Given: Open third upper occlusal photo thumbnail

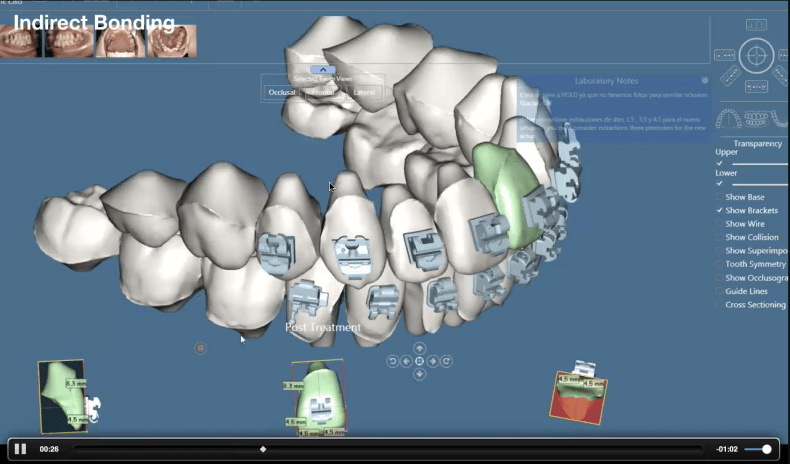Looking at the screenshot, I should point(120,41).
